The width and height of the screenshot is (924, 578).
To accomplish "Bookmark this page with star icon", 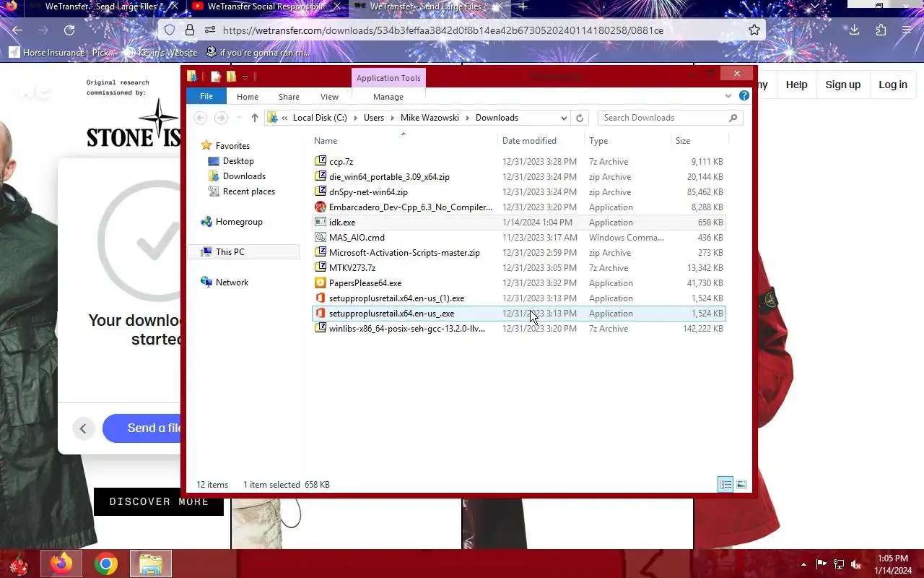I will pyautogui.click(x=754, y=30).
